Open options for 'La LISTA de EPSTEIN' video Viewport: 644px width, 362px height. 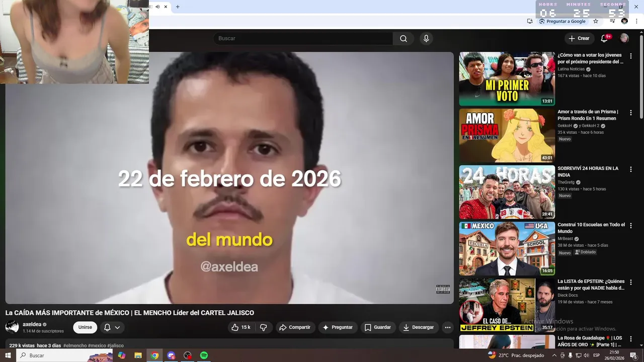(631, 283)
